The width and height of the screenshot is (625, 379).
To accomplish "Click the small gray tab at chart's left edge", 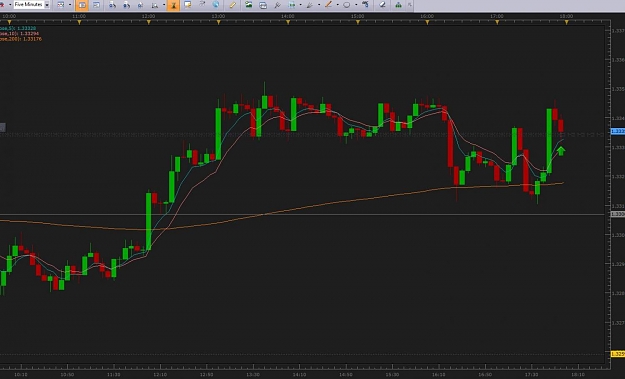I will 2,128.
